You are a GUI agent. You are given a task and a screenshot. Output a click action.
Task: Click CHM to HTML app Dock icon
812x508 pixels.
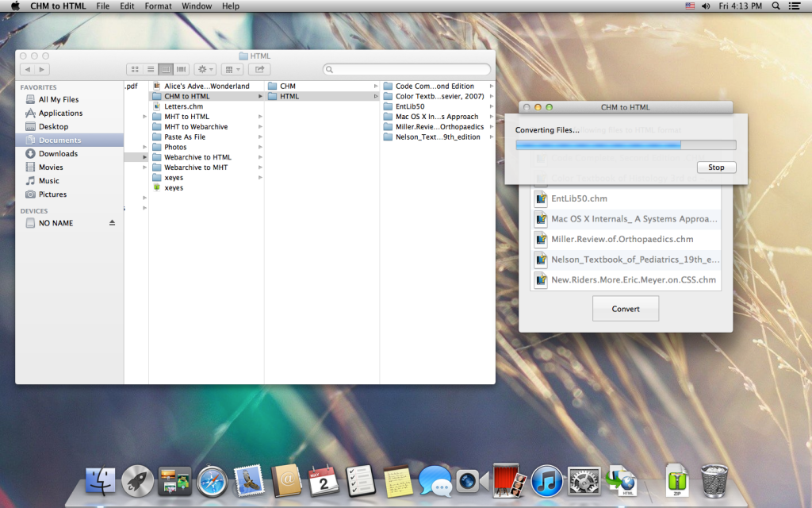[622, 480]
